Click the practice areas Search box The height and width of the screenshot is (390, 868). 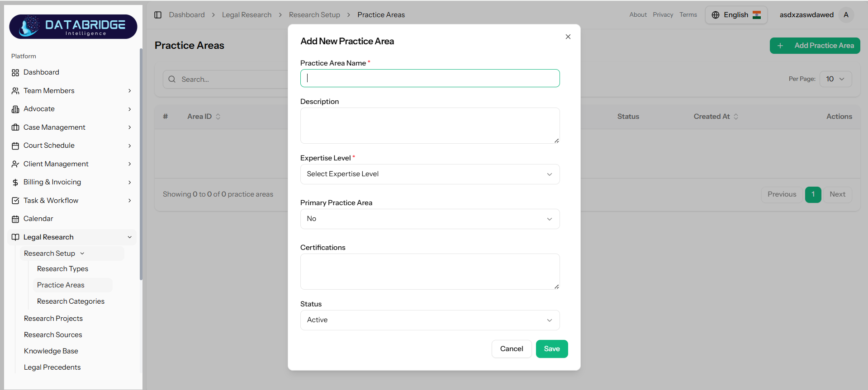click(225, 79)
